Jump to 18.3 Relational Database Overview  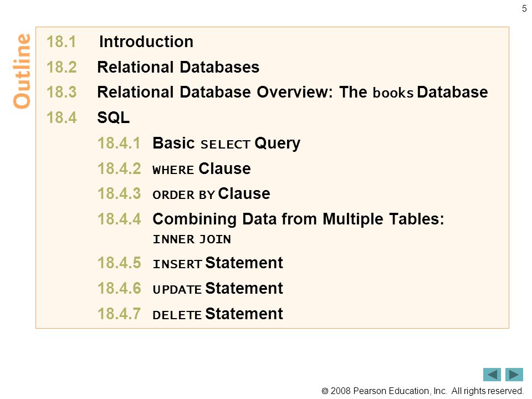point(267,92)
